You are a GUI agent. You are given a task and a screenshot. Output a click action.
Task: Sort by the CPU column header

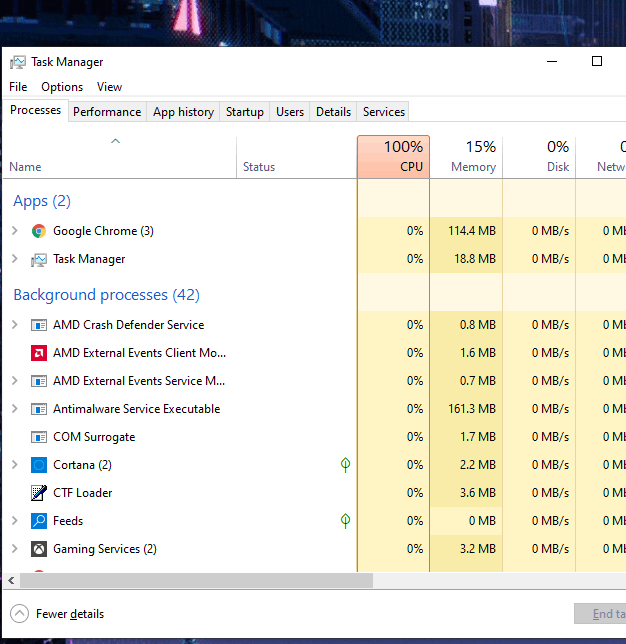pos(394,157)
